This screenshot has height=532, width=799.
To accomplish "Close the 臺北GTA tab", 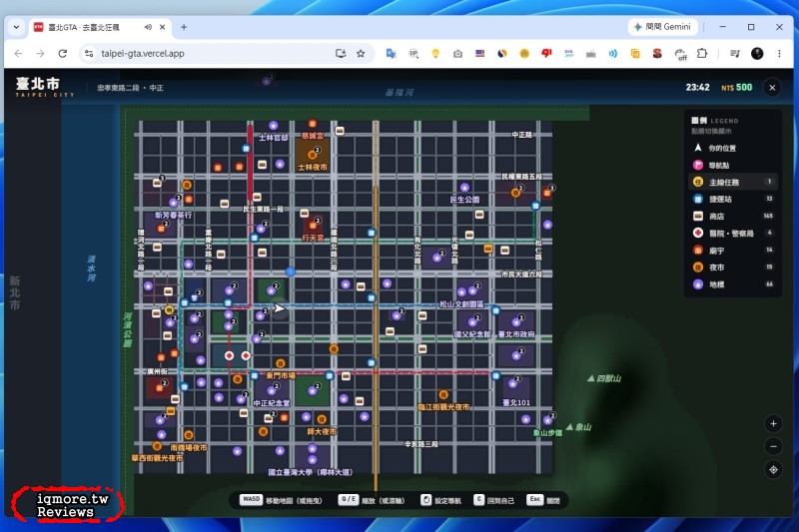I will pos(162,27).
